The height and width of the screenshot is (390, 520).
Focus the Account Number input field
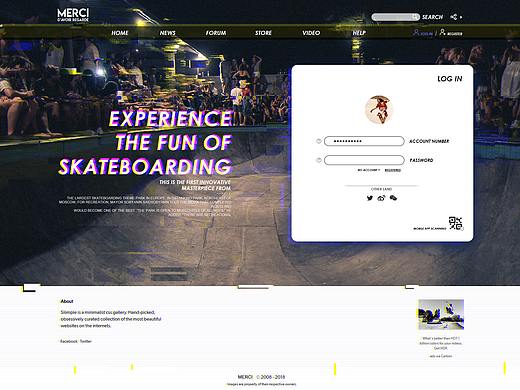pyautogui.click(x=364, y=141)
